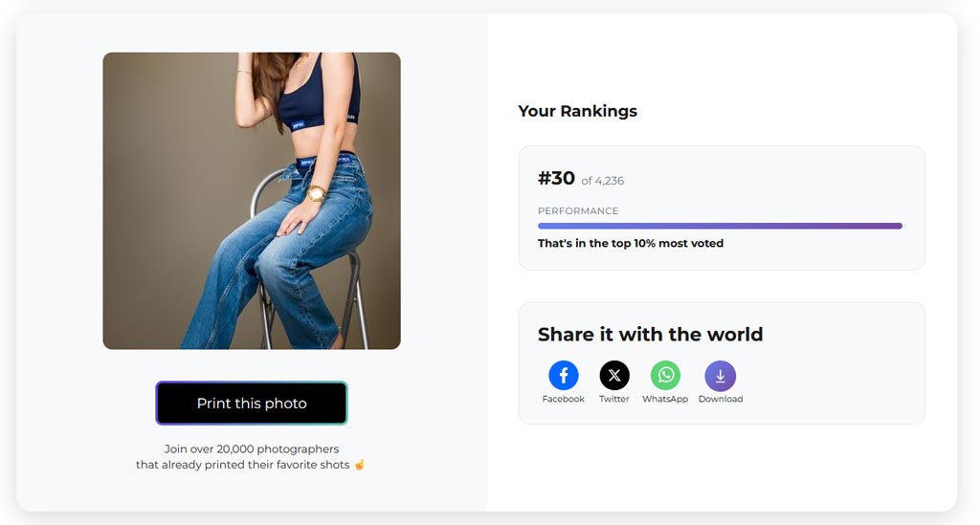Screen dimensions: 980x525
Task: Click the 'of 4,236' total count
Action: click(603, 181)
